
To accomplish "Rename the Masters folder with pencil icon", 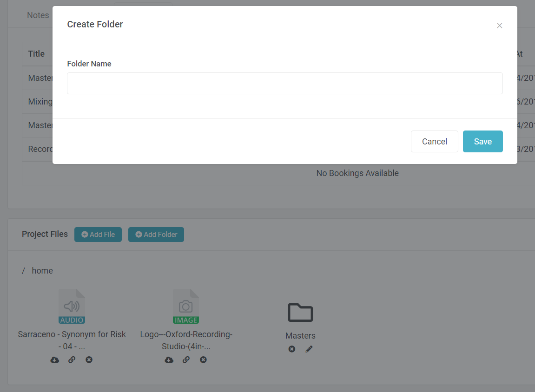I will pyautogui.click(x=309, y=349).
